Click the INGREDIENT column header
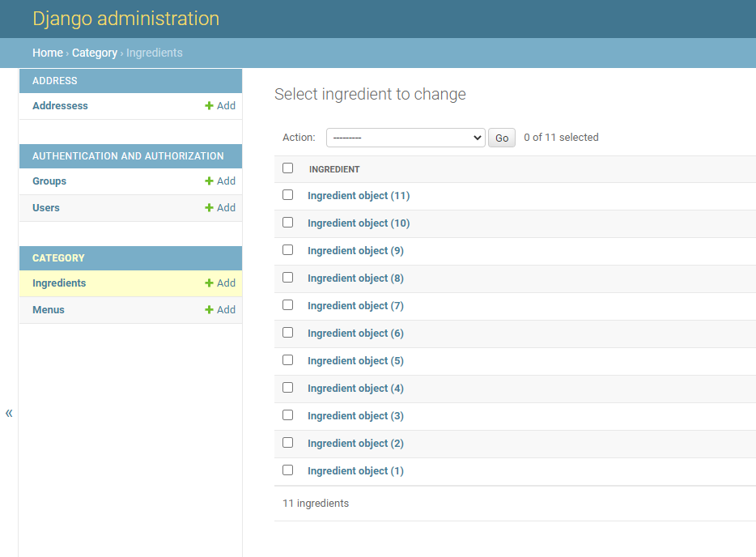This screenshot has width=756, height=557. coord(334,169)
